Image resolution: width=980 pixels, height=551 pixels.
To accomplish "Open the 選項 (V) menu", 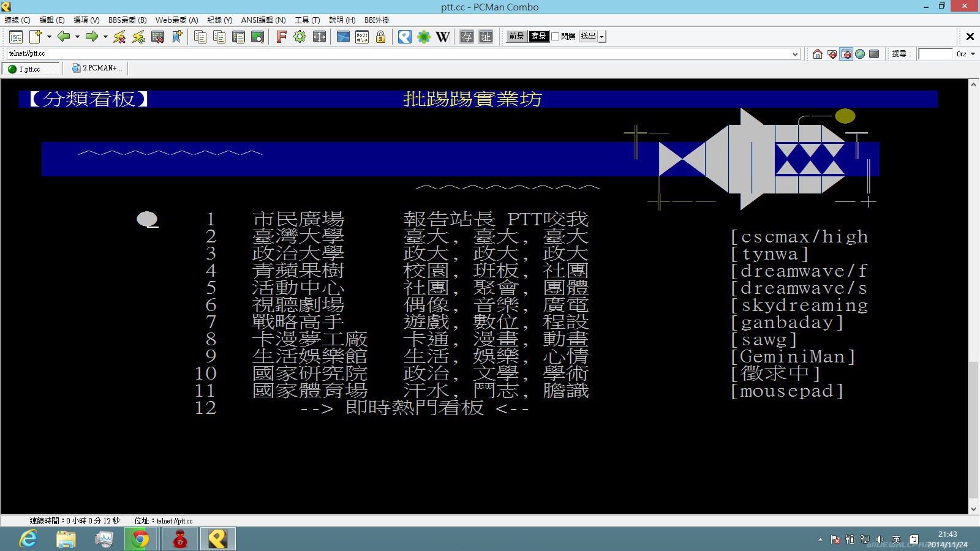I will pos(86,20).
